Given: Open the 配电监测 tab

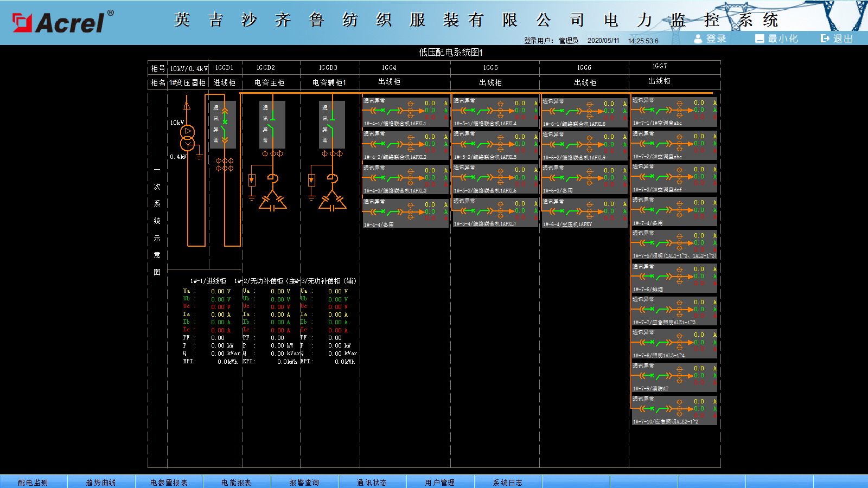Looking at the screenshot, I should point(33,482).
